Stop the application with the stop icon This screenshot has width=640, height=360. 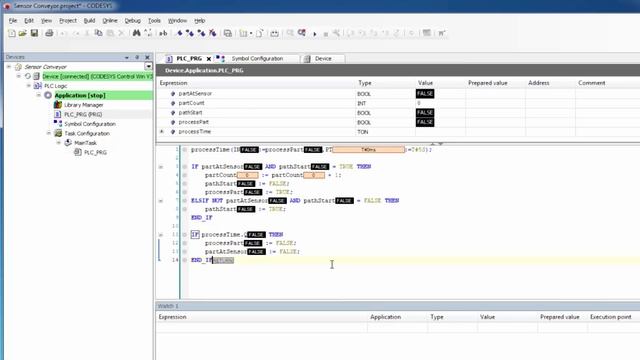pos(326,34)
